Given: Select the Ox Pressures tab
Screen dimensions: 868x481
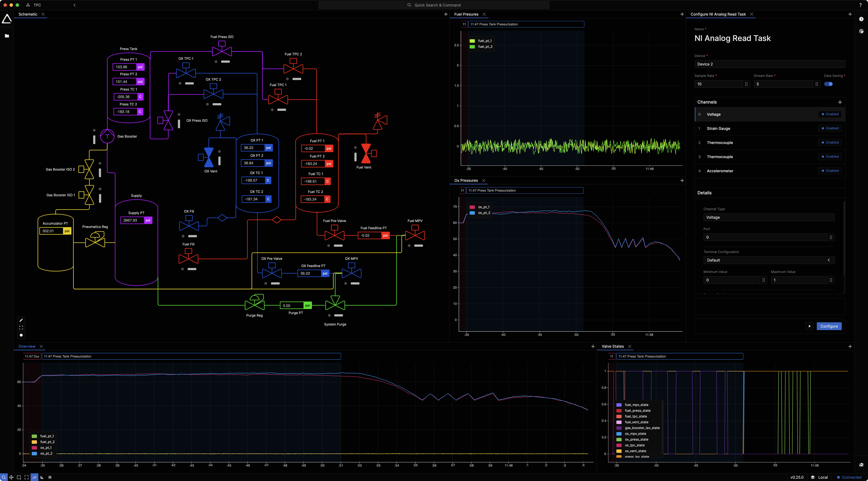Looking at the screenshot, I should pyautogui.click(x=466, y=180).
